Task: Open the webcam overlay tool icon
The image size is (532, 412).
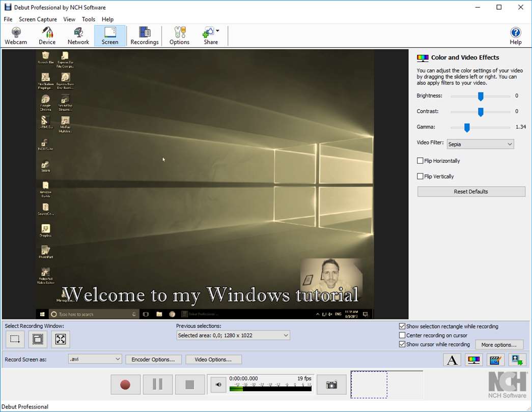Action: [517, 360]
